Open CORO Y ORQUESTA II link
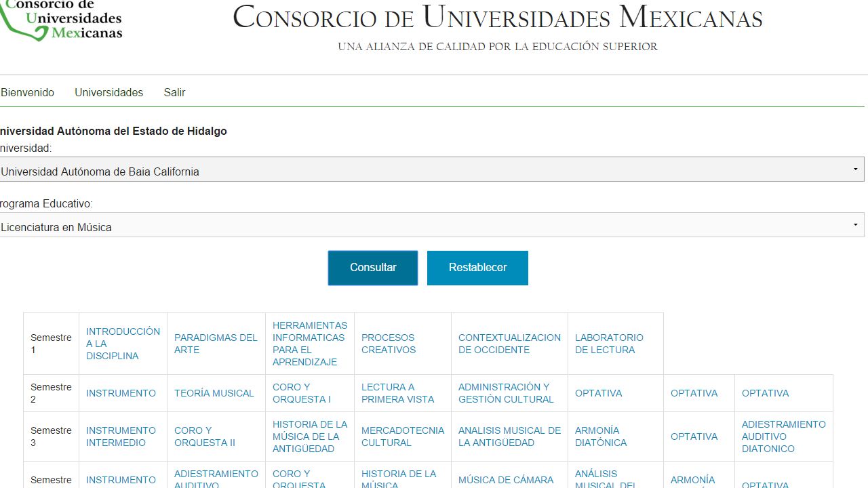This screenshot has height=488, width=868. [x=205, y=436]
